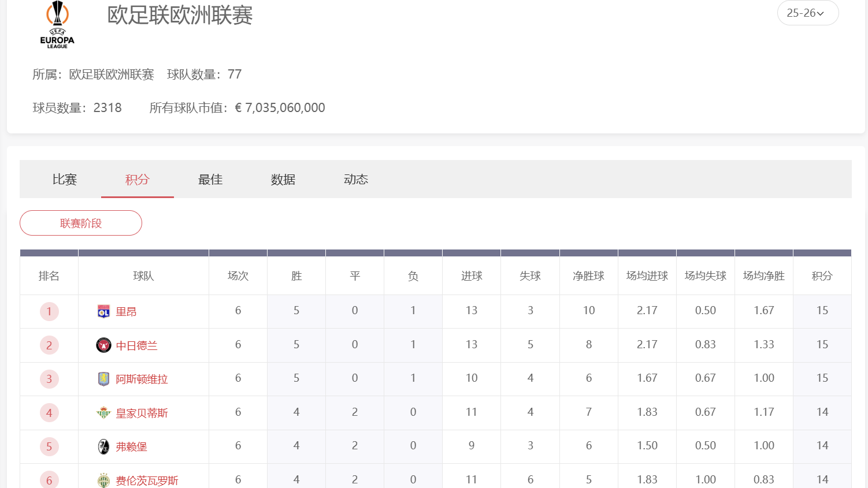Screen dimensions: 868x488
Task: Click the 皇家贝蒂斯 (Real Betis) crest icon
Action: point(103,413)
